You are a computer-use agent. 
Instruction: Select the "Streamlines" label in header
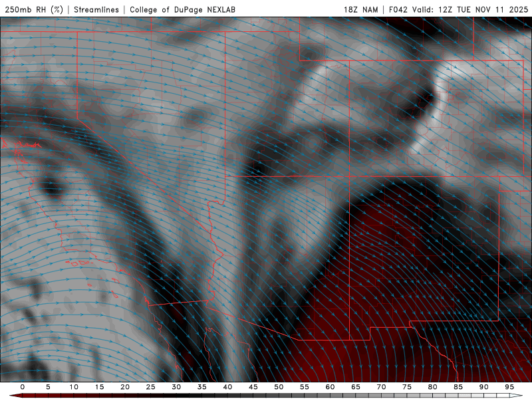tap(96, 9)
